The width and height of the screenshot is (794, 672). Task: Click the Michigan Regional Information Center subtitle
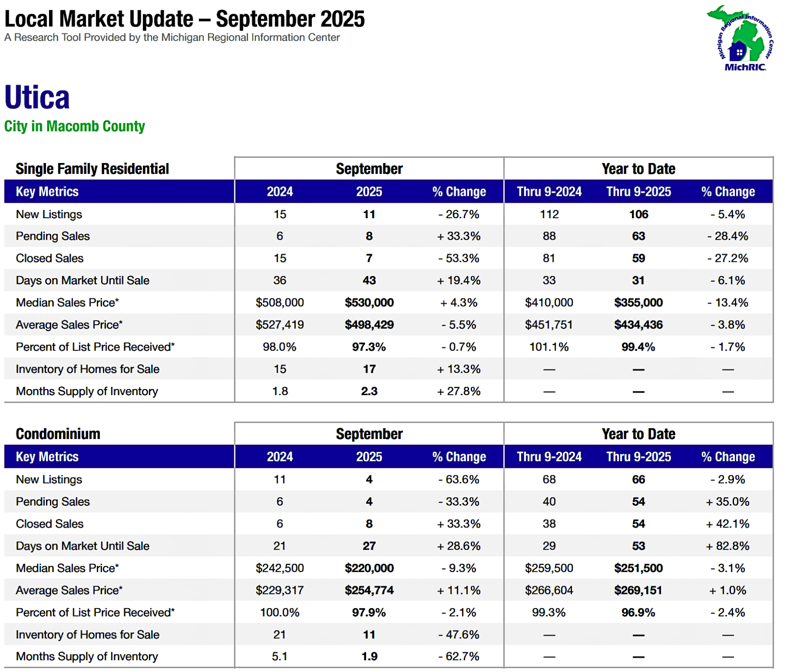click(x=172, y=38)
